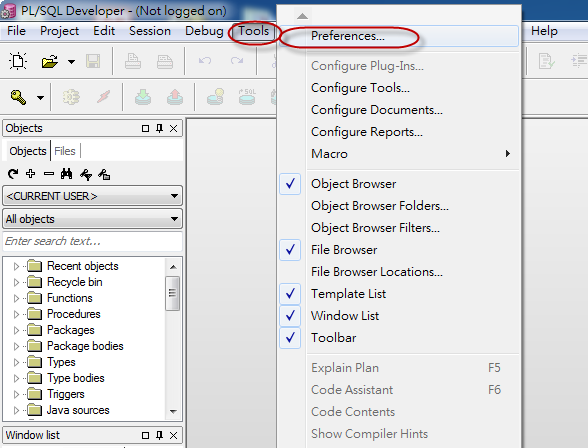Close the Objects panel
This screenshot has height=448, width=588.
tap(173, 129)
